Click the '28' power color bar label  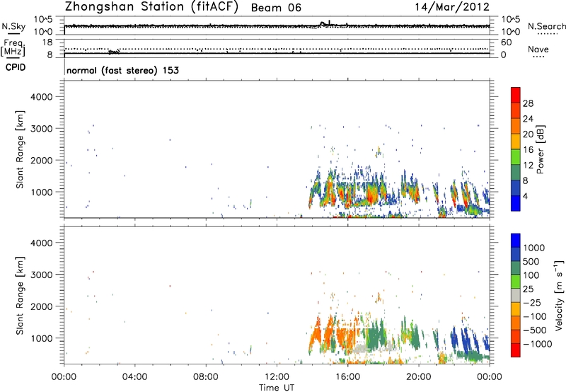tap(528, 103)
